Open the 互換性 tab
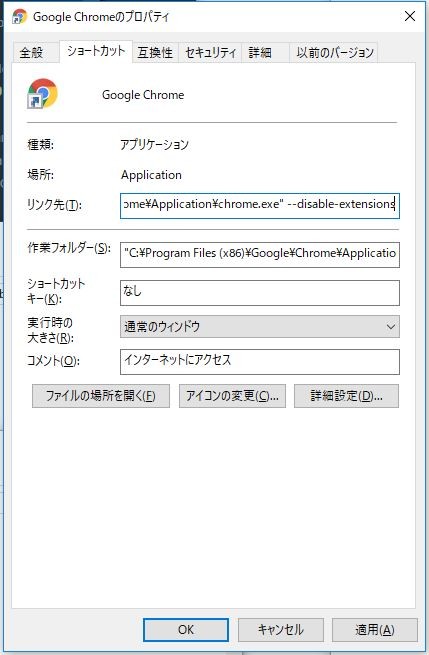 click(x=155, y=53)
